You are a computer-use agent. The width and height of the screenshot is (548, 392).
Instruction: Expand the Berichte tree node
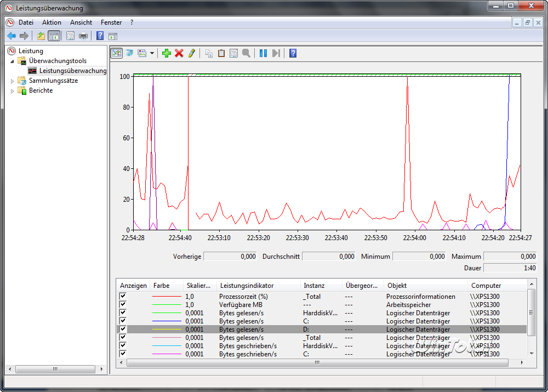point(13,91)
